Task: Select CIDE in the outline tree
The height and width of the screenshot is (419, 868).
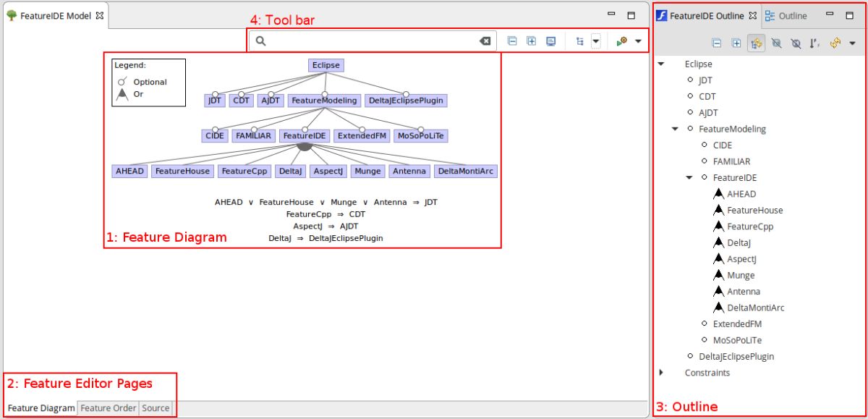Action: 722,145
